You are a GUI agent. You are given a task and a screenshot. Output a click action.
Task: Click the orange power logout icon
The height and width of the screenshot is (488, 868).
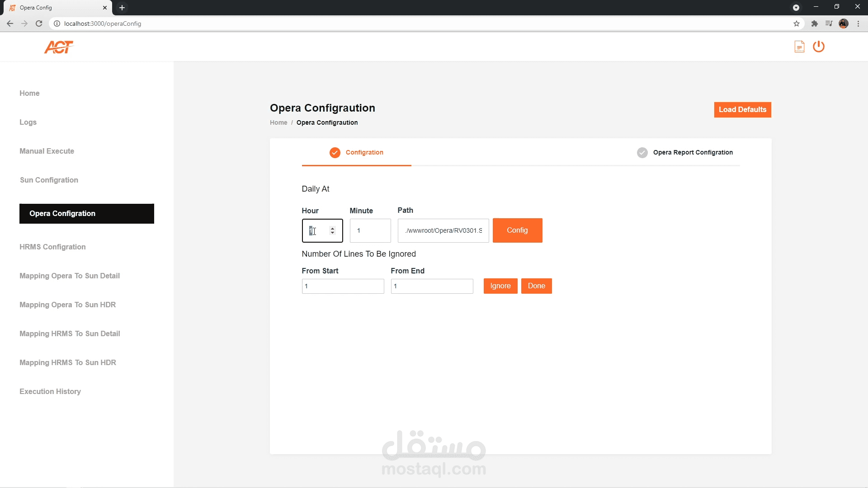point(818,47)
